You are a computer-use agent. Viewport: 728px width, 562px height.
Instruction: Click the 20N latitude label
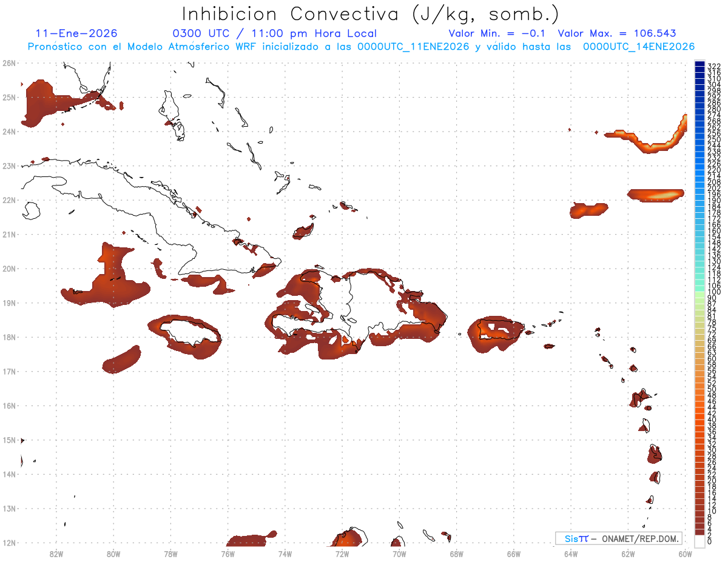point(8,269)
